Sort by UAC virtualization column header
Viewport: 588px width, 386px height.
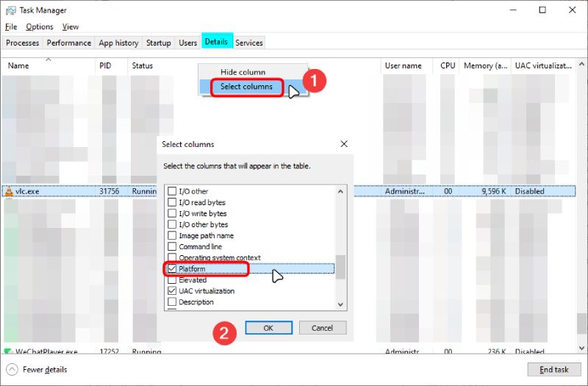click(x=543, y=65)
